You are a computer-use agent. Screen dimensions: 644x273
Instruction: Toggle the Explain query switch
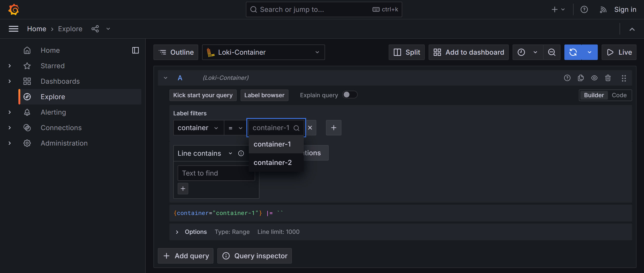pyautogui.click(x=349, y=95)
